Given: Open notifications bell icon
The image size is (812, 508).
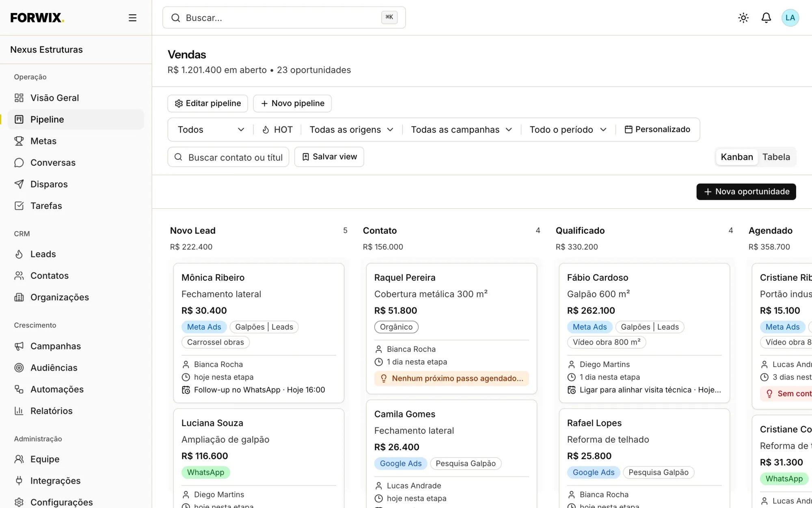Looking at the screenshot, I should [x=766, y=18].
